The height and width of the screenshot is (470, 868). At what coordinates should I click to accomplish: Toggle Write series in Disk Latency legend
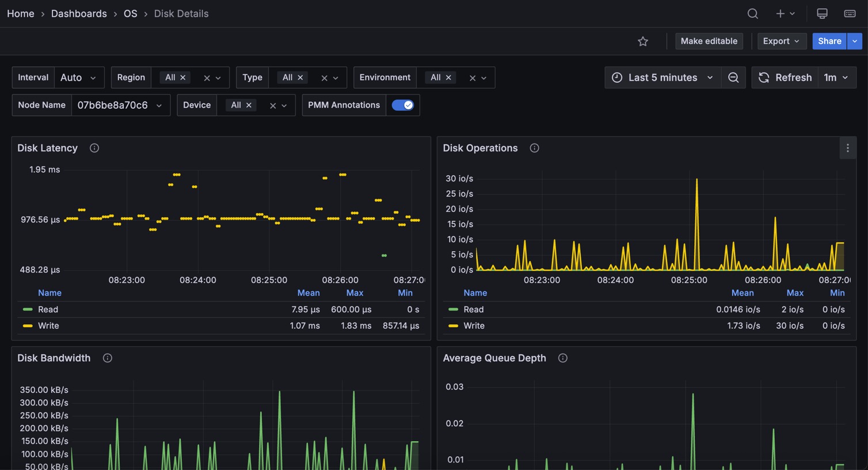(x=48, y=326)
